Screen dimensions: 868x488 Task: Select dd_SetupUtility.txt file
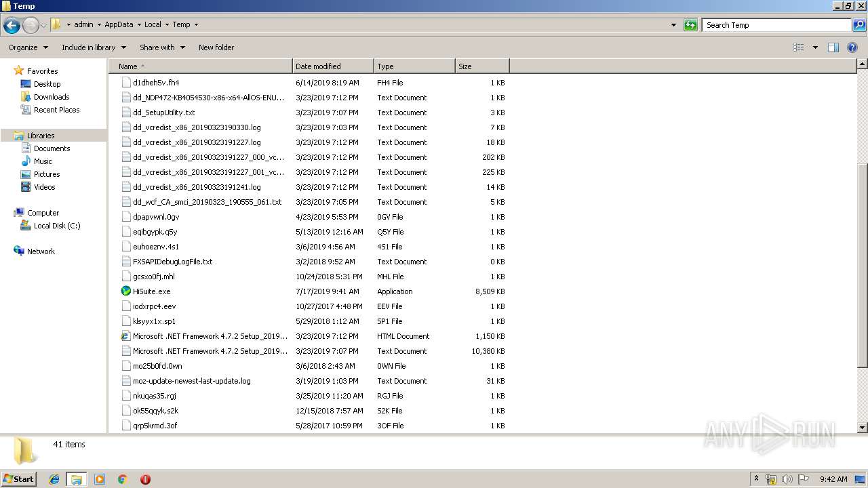(163, 113)
